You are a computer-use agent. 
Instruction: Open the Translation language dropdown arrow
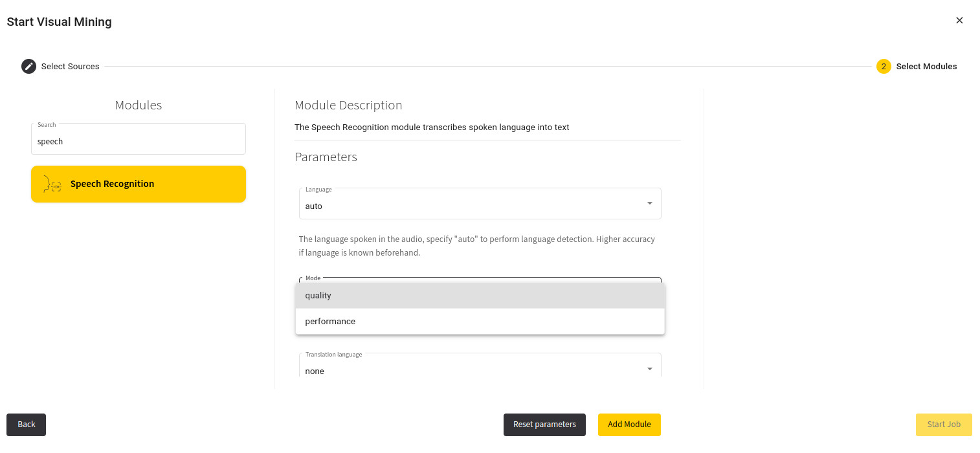(x=649, y=369)
